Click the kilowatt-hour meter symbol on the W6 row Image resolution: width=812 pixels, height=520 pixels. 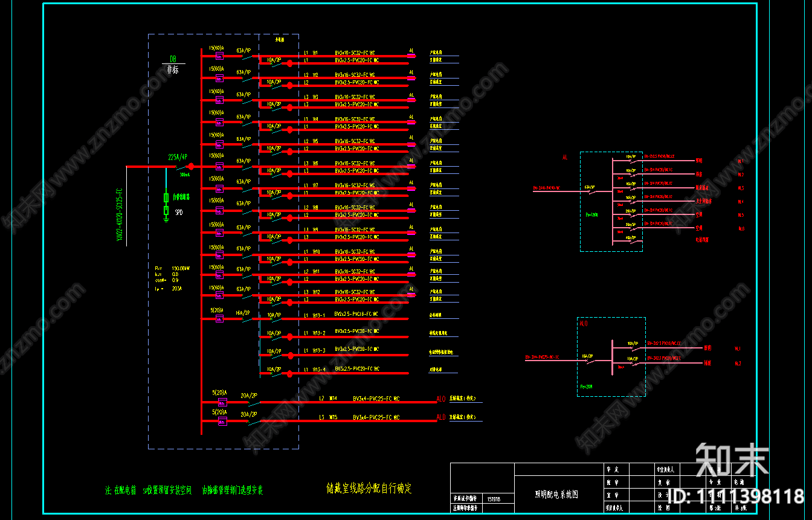click(219, 166)
